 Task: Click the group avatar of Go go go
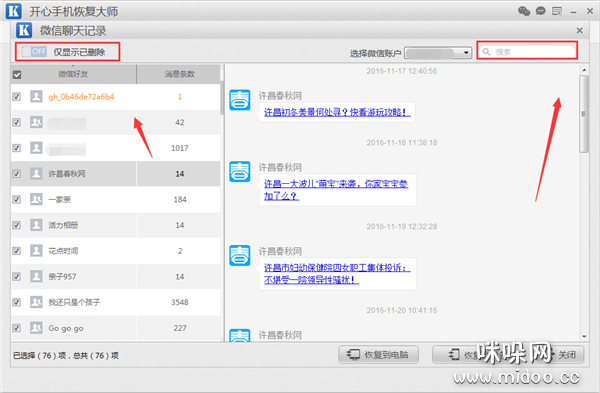[x=36, y=328]
